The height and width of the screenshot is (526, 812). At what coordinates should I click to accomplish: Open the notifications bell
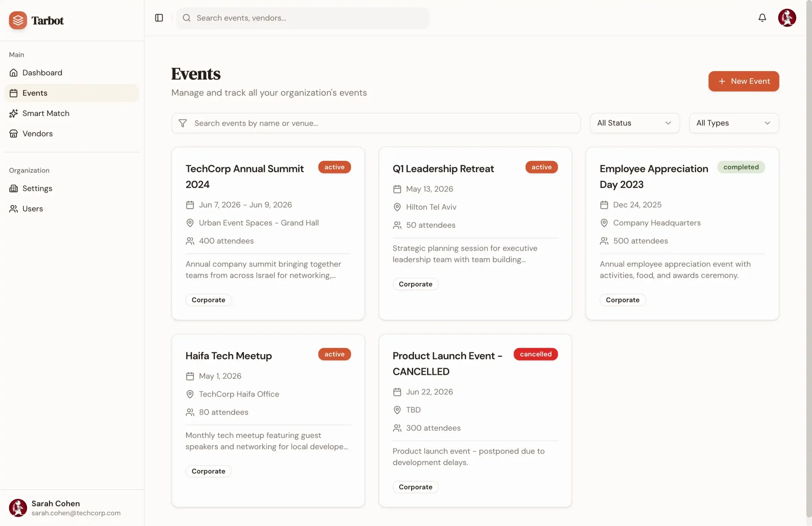(762, 18)
